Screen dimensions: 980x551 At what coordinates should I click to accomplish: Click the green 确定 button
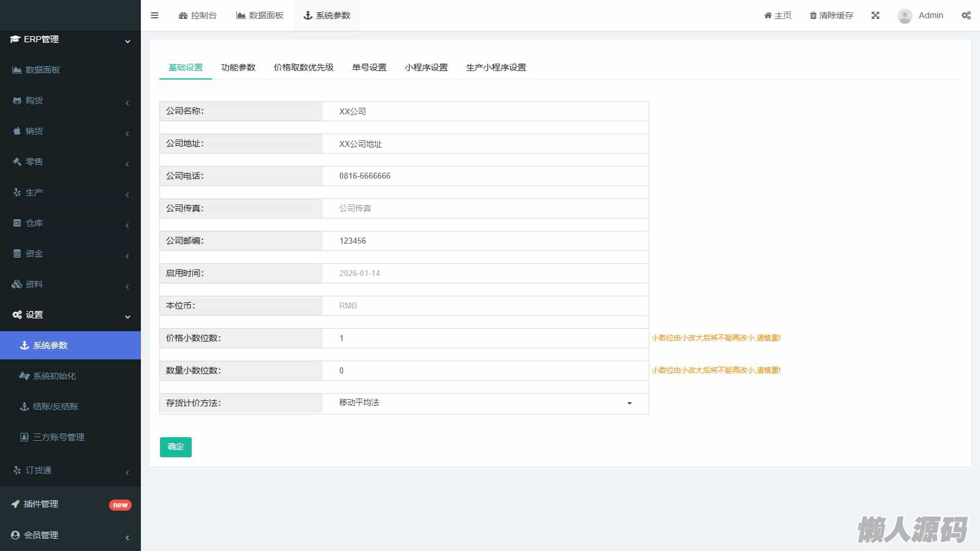176,447
